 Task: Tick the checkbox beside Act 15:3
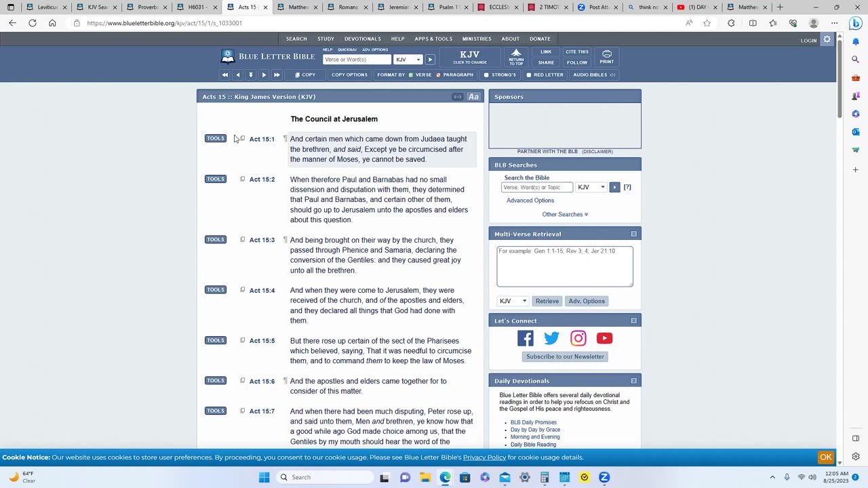click(242, 239)
